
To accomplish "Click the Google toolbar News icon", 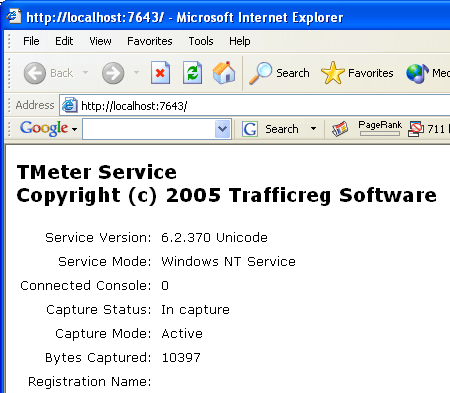I will 340,129.
